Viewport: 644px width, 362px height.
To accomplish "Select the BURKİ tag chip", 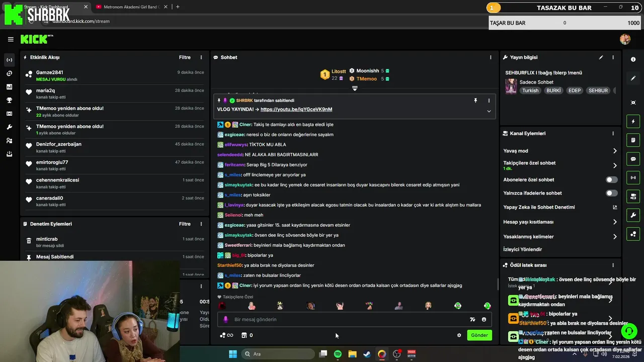I will 553,90.
